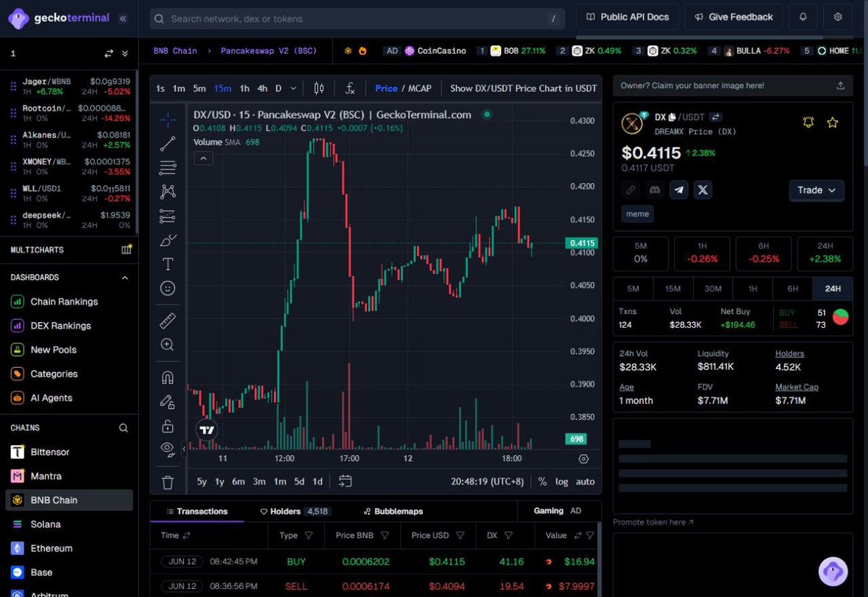Toggle hide all drawings eye icon
Viewport: 868px width, 597px height.
[168, 449]
